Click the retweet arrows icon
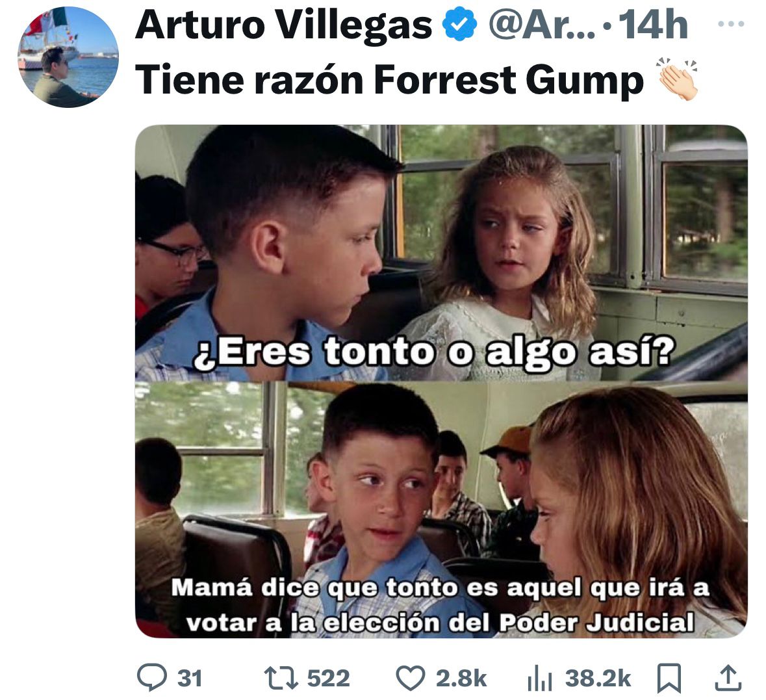 click(x=281, y=678)
